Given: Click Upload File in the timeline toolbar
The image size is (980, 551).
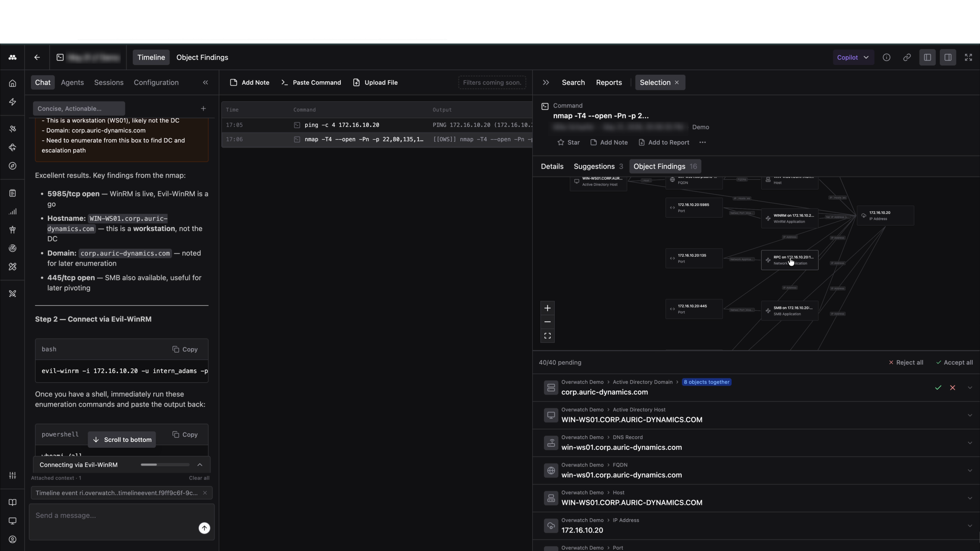Looking at the screenshot, I should (375, 83).
